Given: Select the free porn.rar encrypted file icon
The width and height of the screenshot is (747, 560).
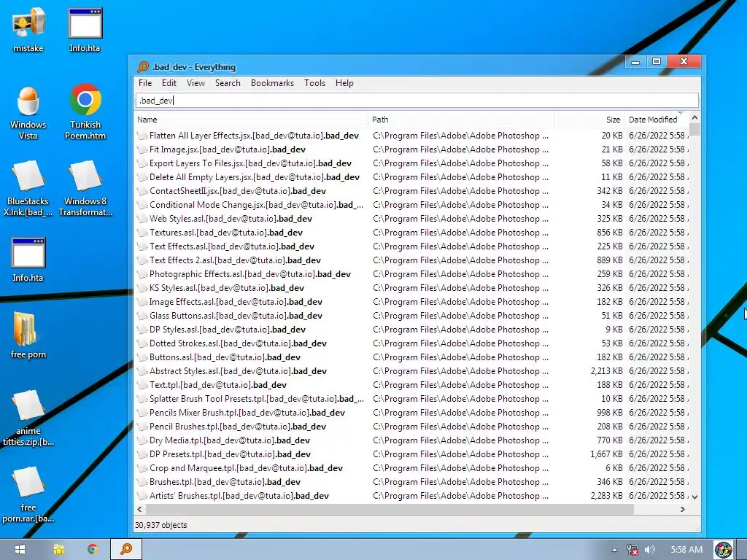Looking at the screenshot, I should tap(28, 495).
